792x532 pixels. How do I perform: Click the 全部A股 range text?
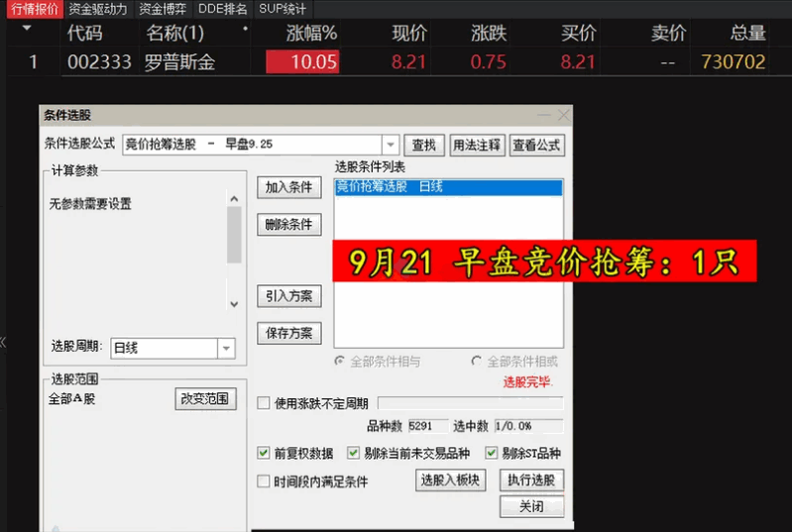(71, 398)
